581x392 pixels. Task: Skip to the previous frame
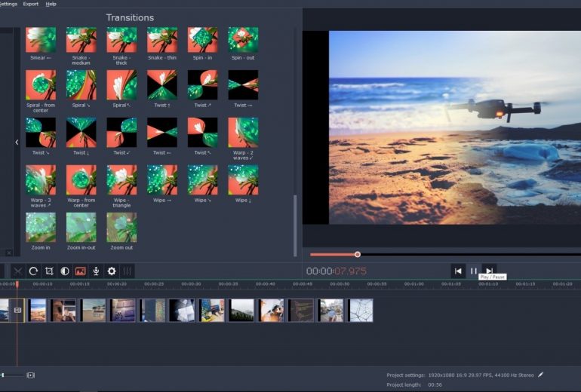(x=458, y=271)
